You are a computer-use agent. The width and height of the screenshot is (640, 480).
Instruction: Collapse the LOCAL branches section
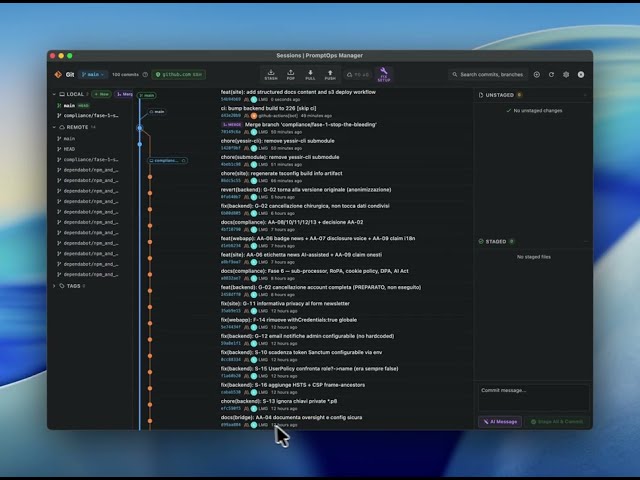54,94
